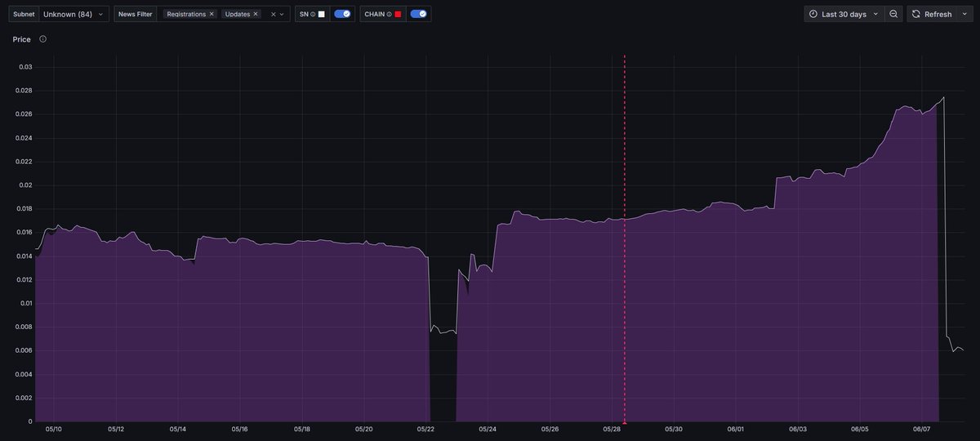The width and height of the screenshot is (980, 441).
Task: Click the zoom out time range icon
Action: (893, 14)
